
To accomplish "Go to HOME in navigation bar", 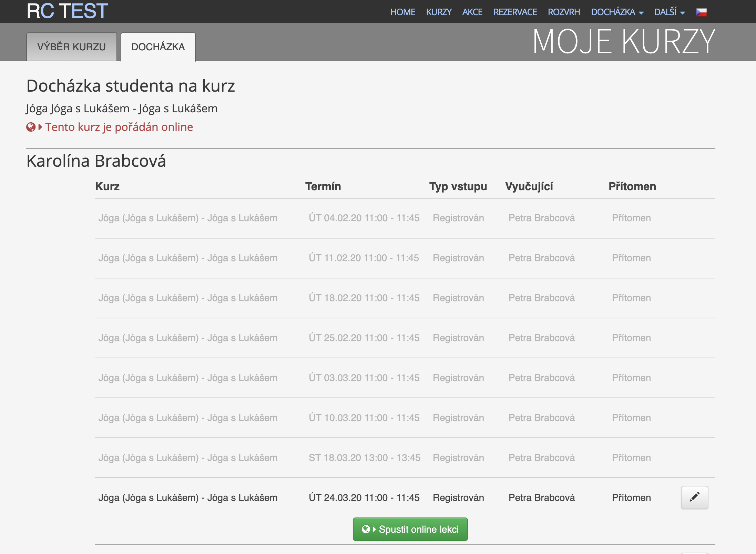I will (402, 12).
